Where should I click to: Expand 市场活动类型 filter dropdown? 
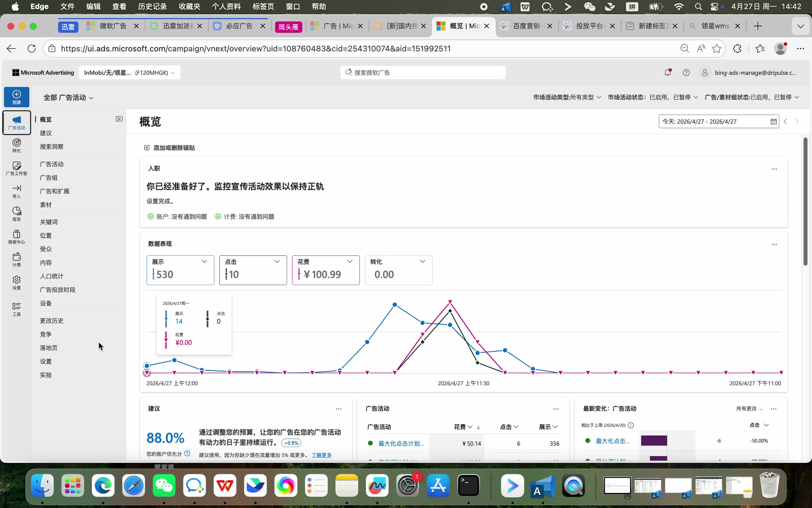pyautogui.click(x=567, y=97)
